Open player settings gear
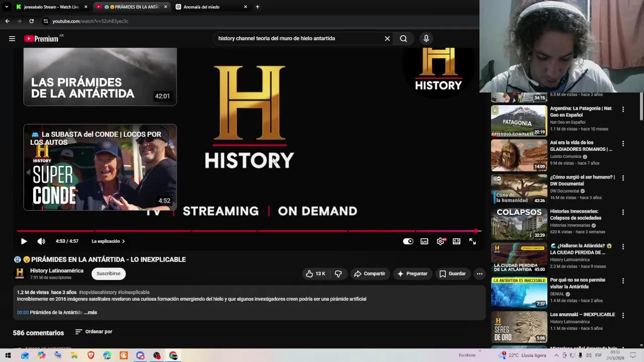The image size is (644, 362). pyautogui.click(x=440, y=241)
